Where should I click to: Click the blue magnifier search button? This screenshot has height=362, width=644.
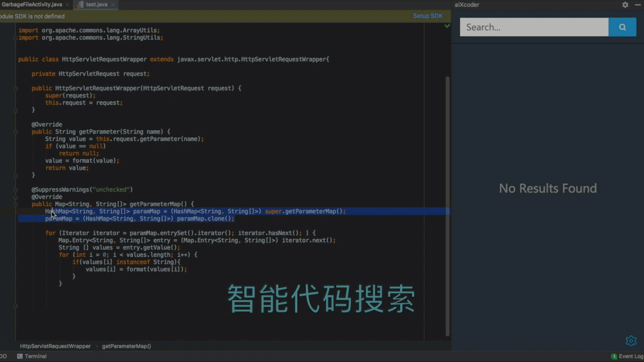(x=622, y=27)
